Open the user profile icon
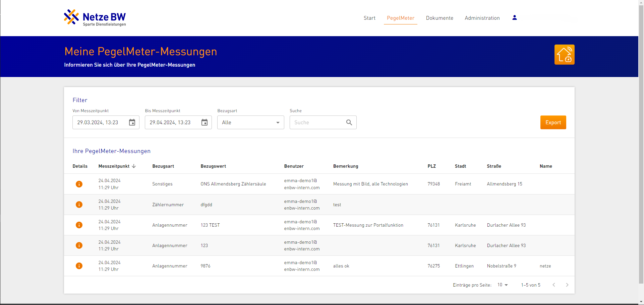644x305 pixels. coord(514,18)
